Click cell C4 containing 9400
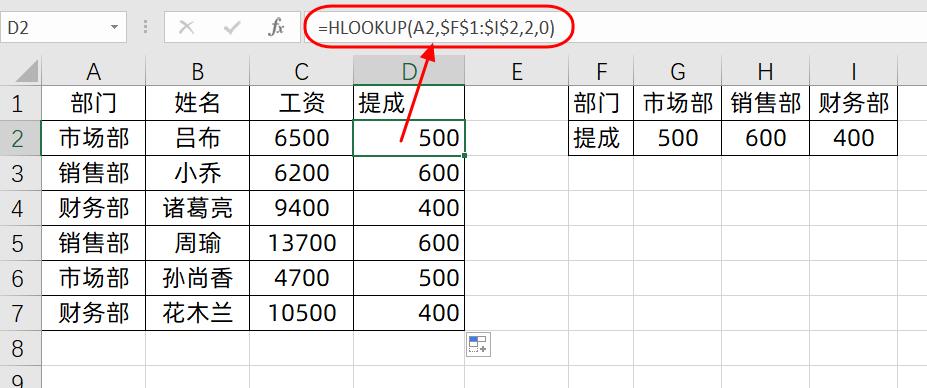The width and height of the screenshot is (927, 388). [x=302, y=208]
